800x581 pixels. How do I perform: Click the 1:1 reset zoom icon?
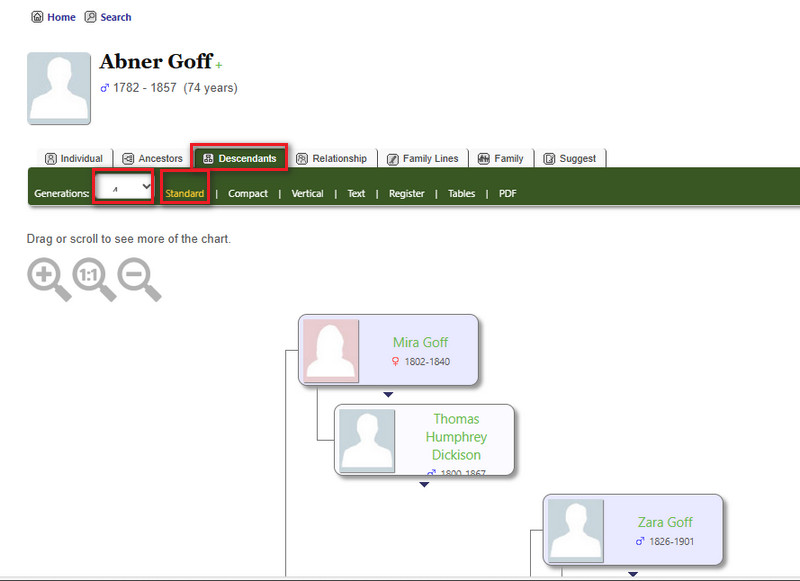93,278
